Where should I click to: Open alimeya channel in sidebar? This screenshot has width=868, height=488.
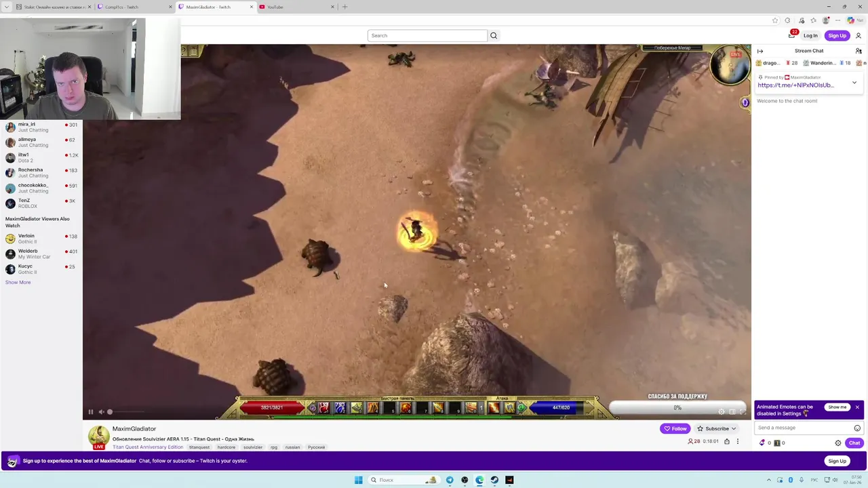[41, 142]
